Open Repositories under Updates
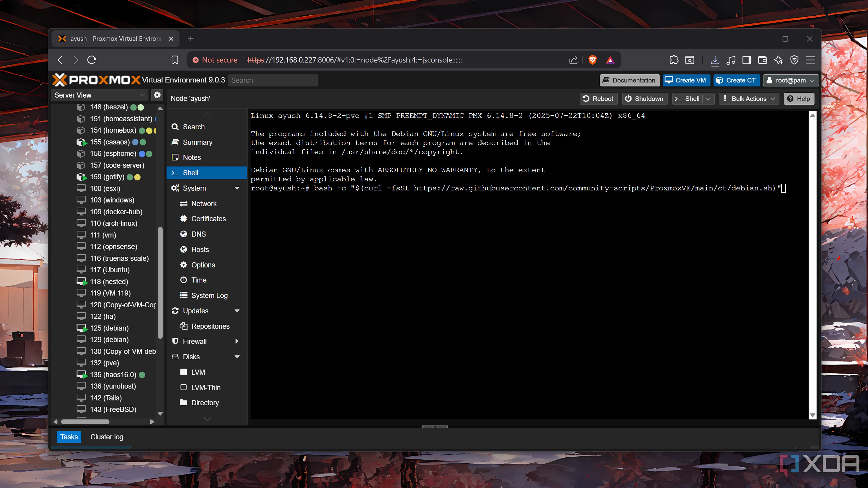 207,326
